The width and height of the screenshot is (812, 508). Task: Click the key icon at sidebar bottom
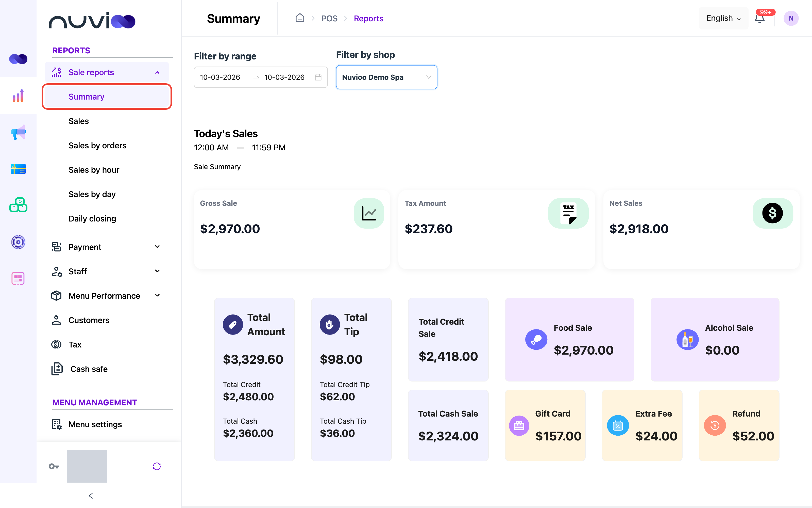pos(54,466)
